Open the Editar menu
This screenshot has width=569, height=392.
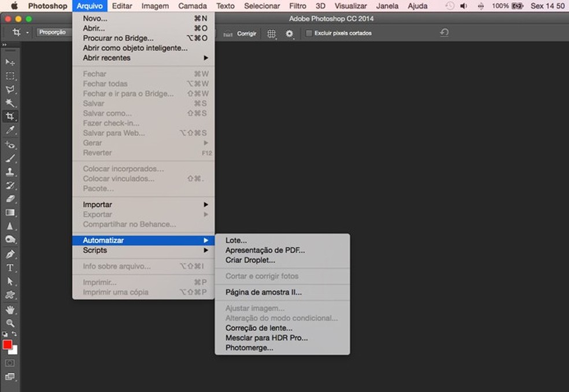point(122,6)
